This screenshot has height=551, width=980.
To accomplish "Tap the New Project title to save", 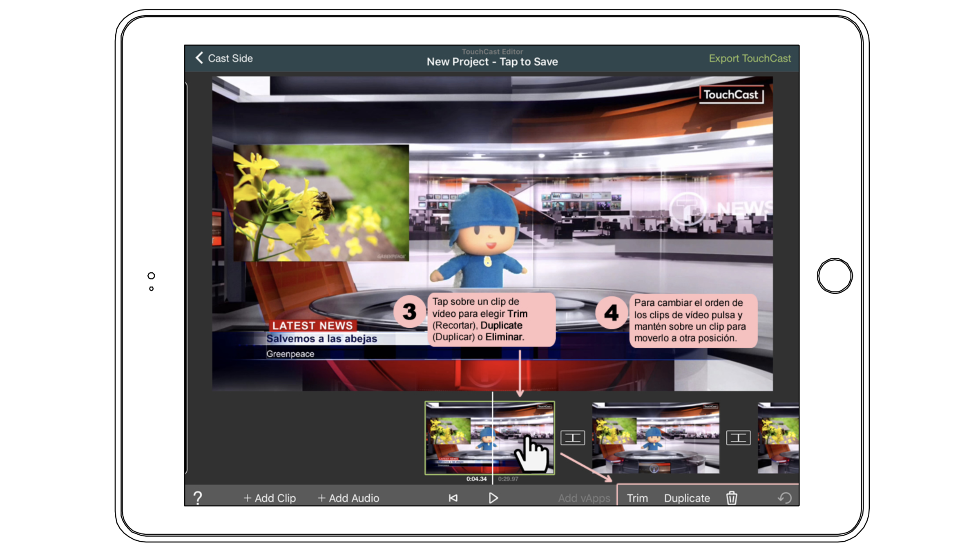I will click(492, 62).
